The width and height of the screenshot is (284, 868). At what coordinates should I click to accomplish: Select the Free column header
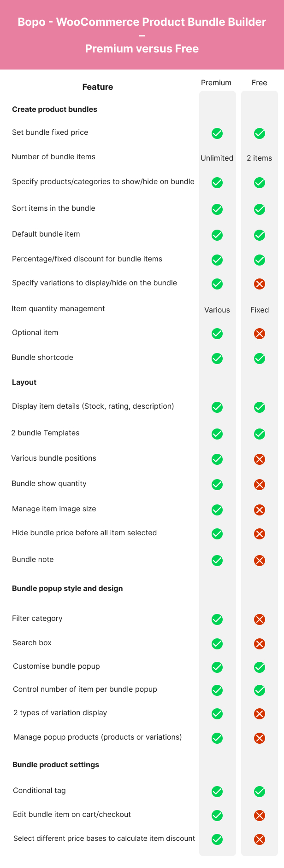(x=260, y=83)
